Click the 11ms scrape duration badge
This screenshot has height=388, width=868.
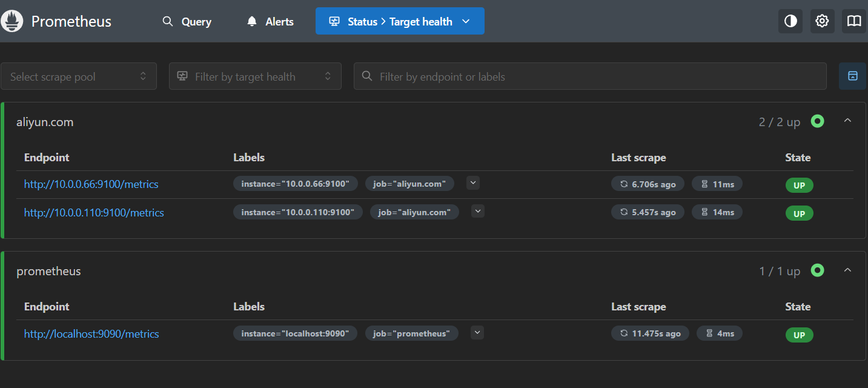pos(717,184)
